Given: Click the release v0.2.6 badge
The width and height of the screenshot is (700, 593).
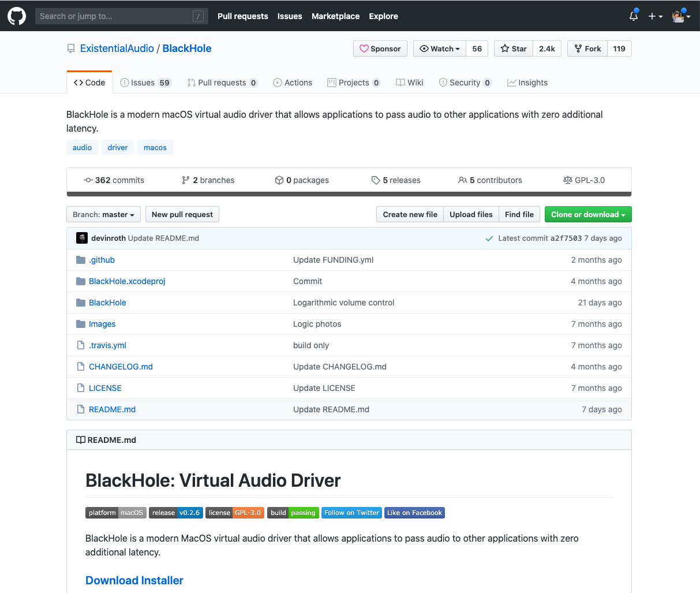Looking at the screenshot, I should point(176,513).
